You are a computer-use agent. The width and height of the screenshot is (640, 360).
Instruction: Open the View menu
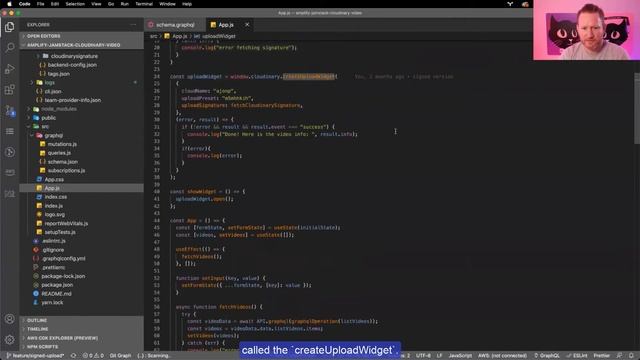tap(96, 4)
